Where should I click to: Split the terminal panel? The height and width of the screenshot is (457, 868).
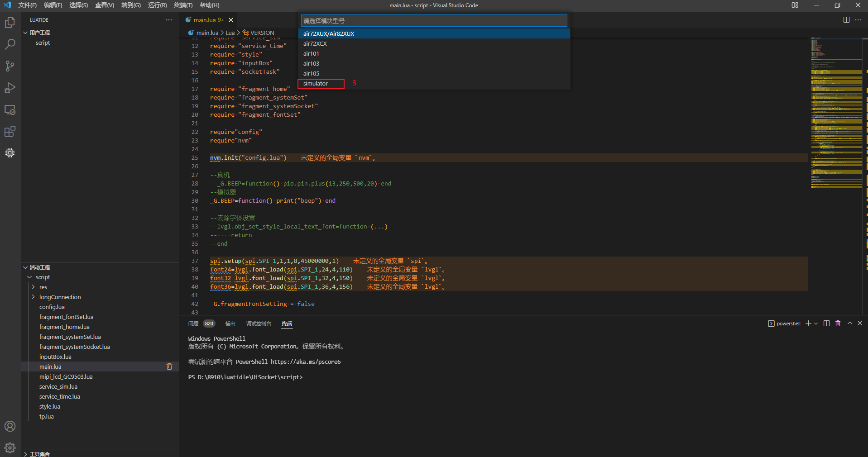[x=826, y=323]
